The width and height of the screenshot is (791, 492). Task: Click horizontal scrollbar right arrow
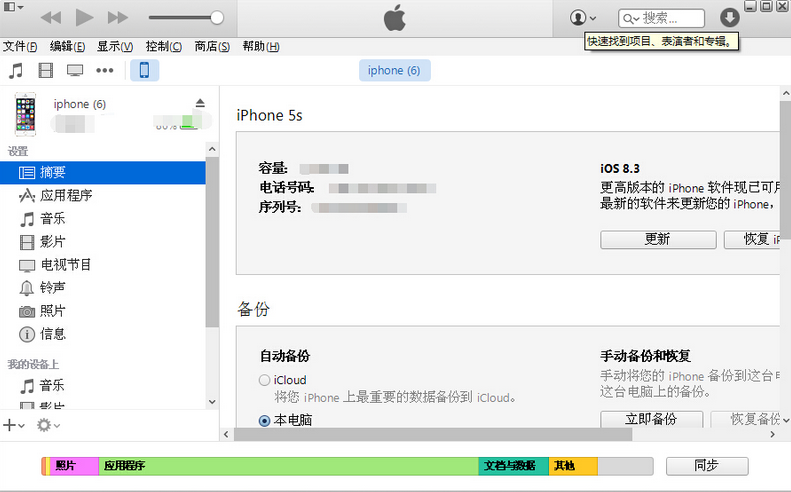(x=772, y=434)
